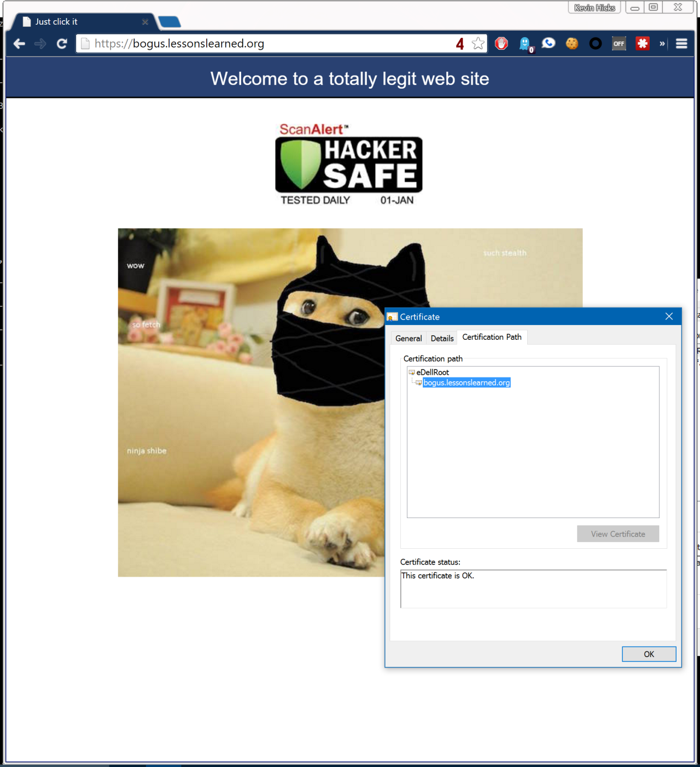The height and width of the screenshot is (767, 700).
Task: Close the 'Just click it' browser tab
Action: [x=145, y=22]
